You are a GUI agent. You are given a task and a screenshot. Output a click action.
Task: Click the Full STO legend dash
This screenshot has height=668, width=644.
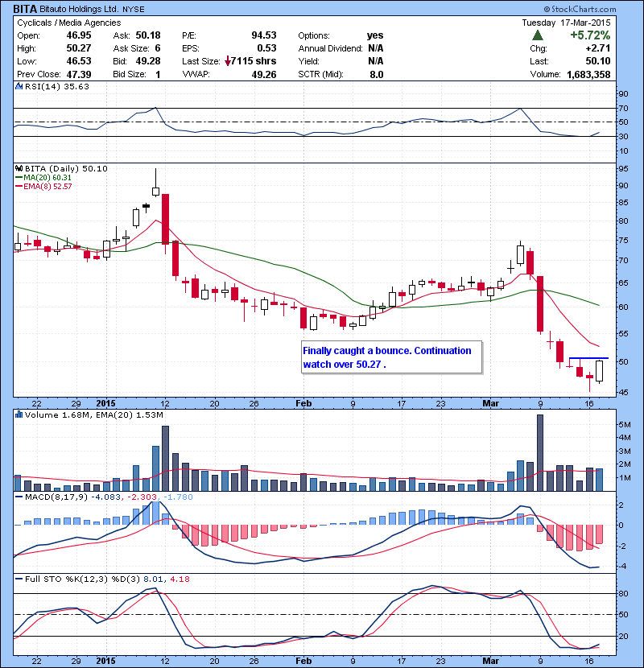19,579
